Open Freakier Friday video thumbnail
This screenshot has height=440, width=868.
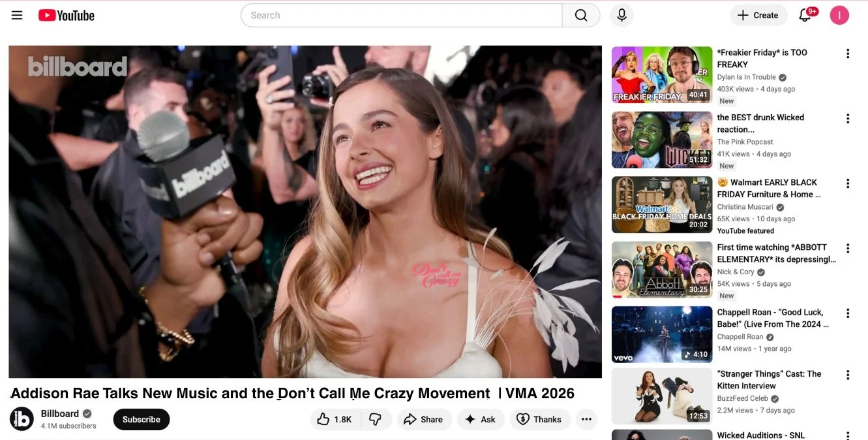click(662, 75)
